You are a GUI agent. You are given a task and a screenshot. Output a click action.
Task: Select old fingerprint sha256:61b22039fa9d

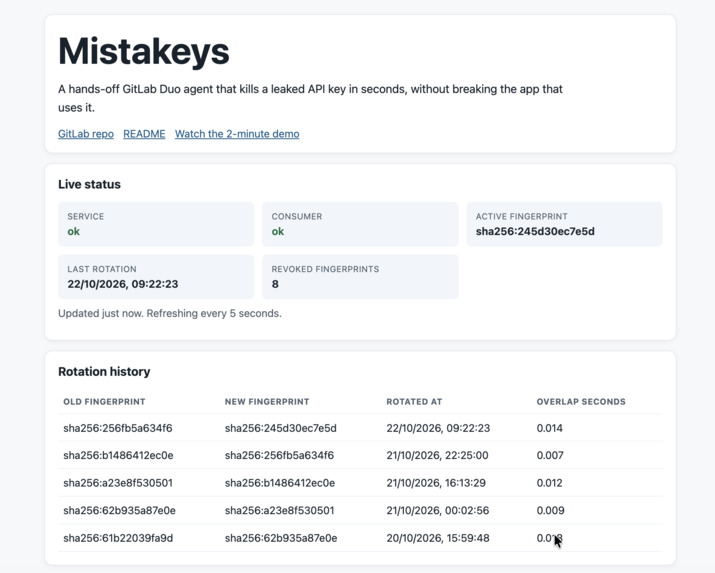pos(118,538)
